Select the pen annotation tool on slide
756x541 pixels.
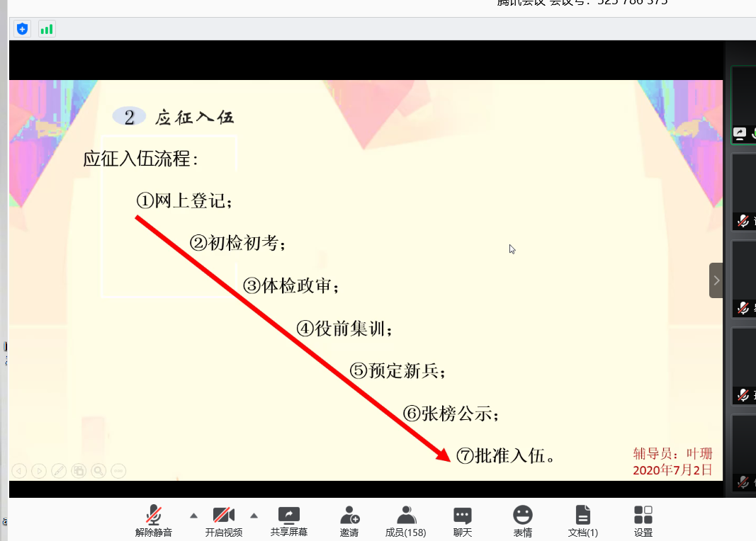point(59,470)
